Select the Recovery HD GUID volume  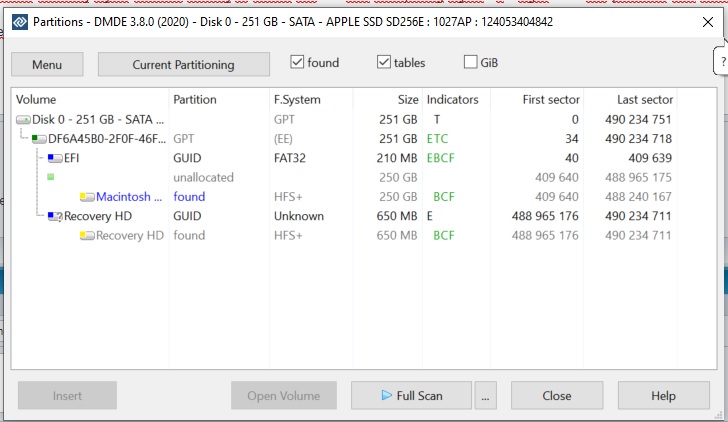tap(344, 216)
